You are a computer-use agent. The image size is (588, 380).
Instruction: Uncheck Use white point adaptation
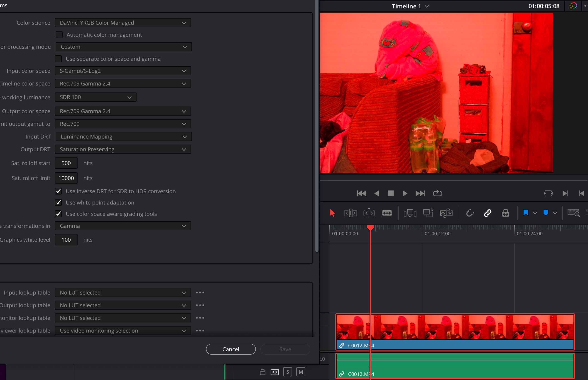pos(58,203)
